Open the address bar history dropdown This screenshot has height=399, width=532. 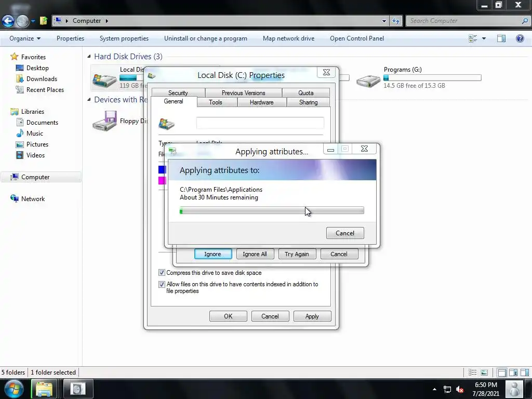(384, 21)
